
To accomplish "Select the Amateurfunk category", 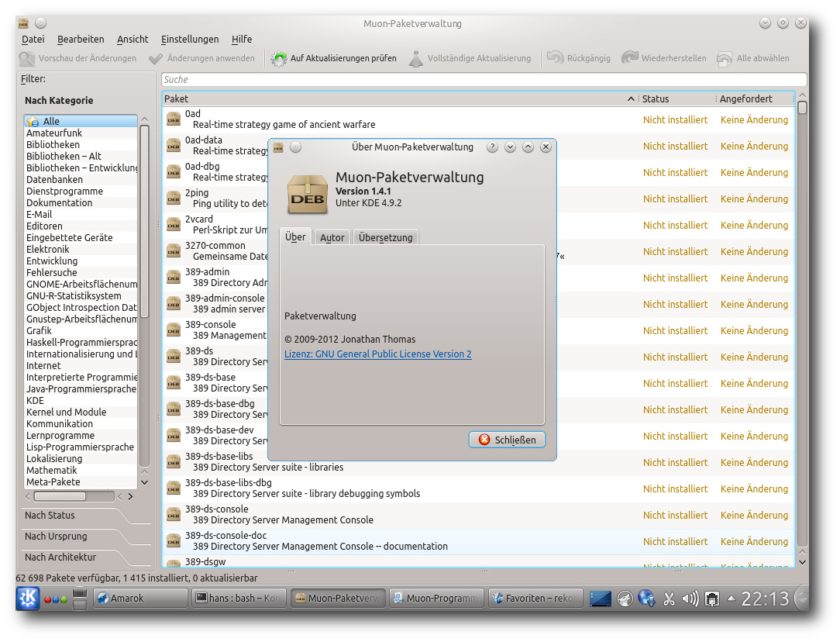I will pos(81,133).
